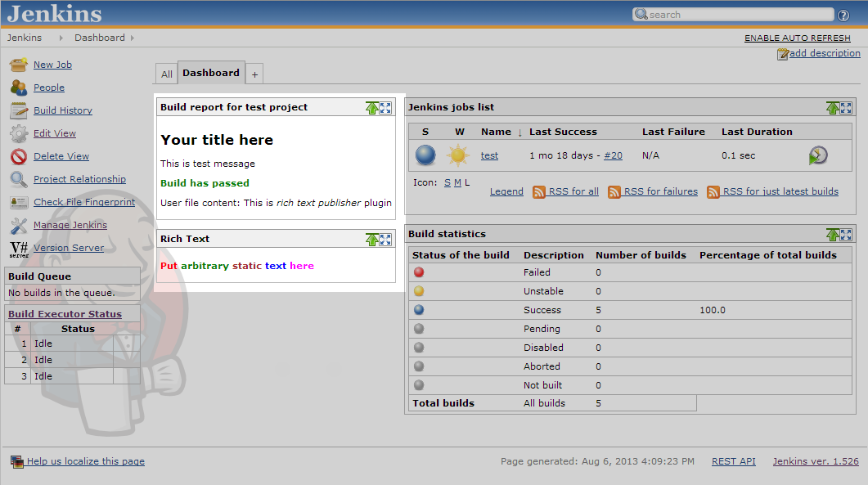Open the Build History link
This screenshot has width=868, height=485.
pos(62,110)
